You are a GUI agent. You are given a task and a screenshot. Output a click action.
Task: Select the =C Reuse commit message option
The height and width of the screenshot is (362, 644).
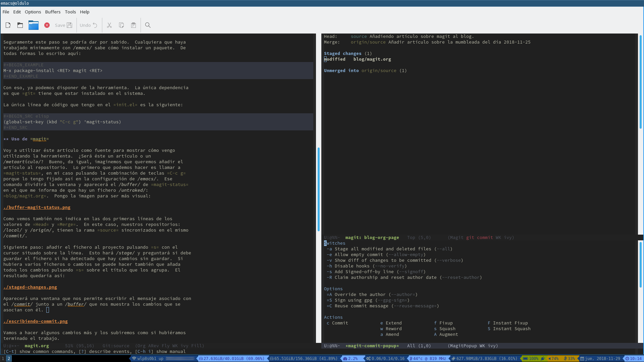pyautogui.click(x=383, y=306)
